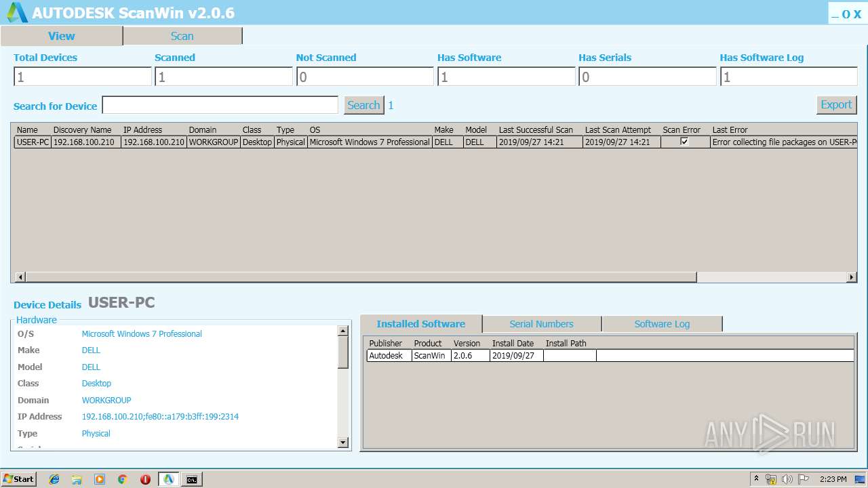
Task: Click the Export button
Action: [836, 104]
